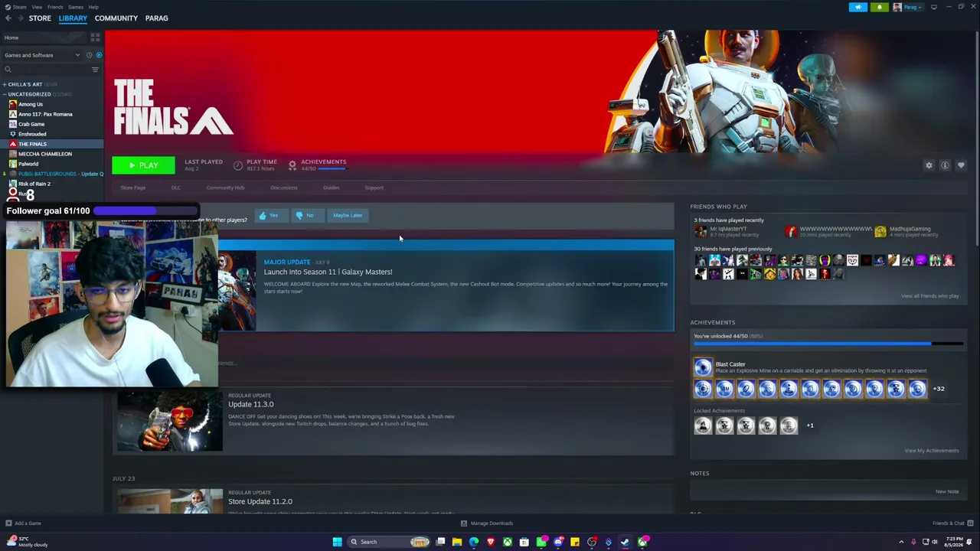Open File Explorer from the taskbar
Viewport: 980px width, 551px height.
[457, 542]
